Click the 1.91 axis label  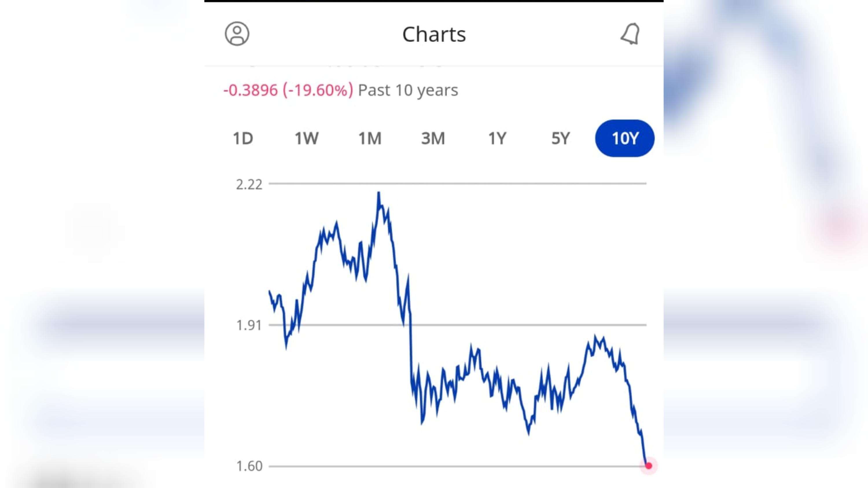click(x=249, y=326)
